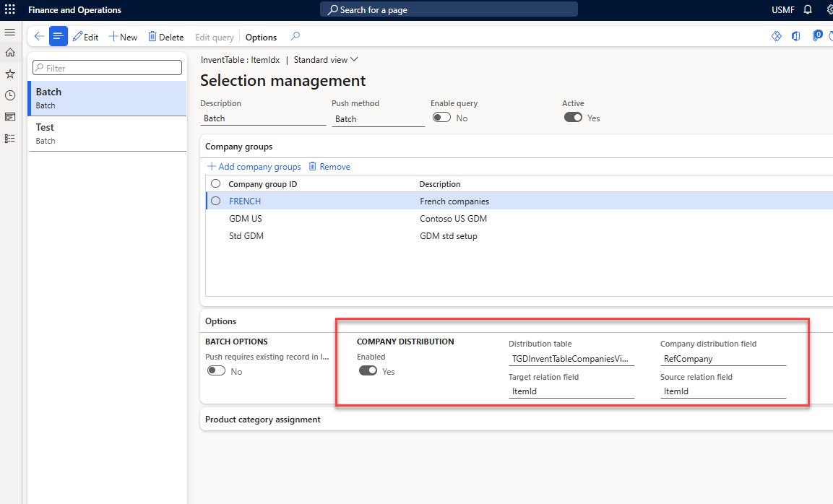Open the Options menu in action pane

click(x=261, y=37)
